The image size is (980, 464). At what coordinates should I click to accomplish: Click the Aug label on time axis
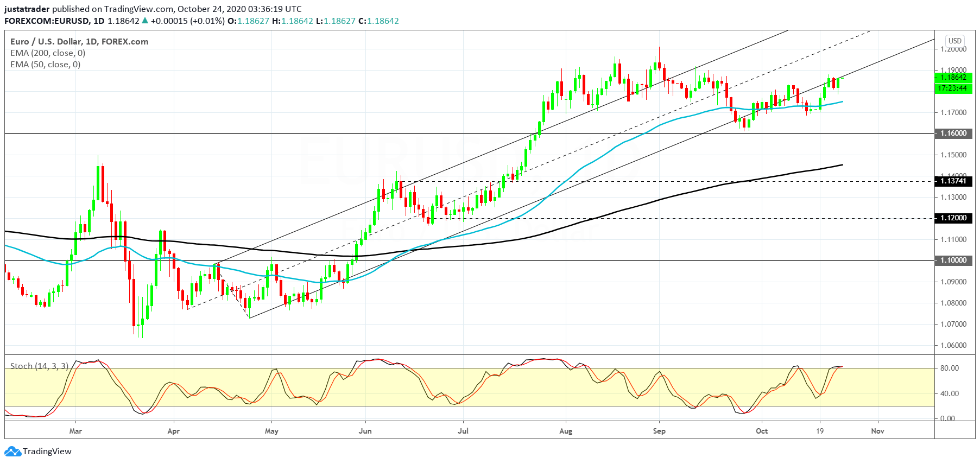[x=566, y=431]
